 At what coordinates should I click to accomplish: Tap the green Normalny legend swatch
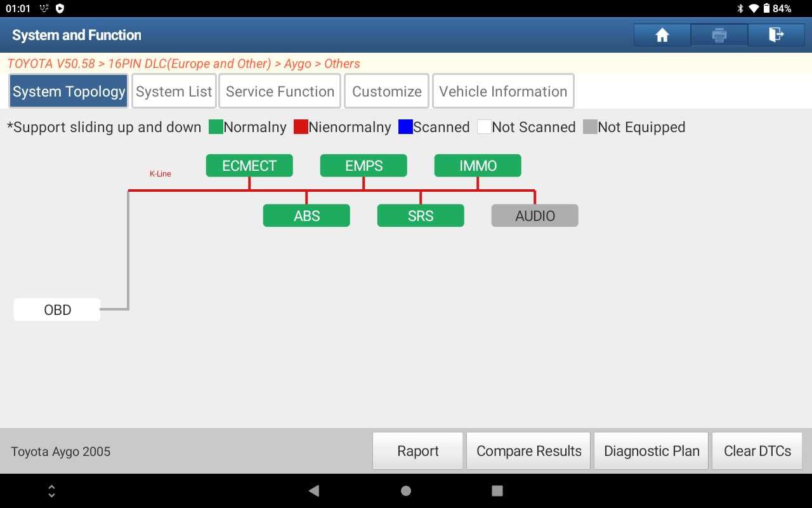pos(216,127)
